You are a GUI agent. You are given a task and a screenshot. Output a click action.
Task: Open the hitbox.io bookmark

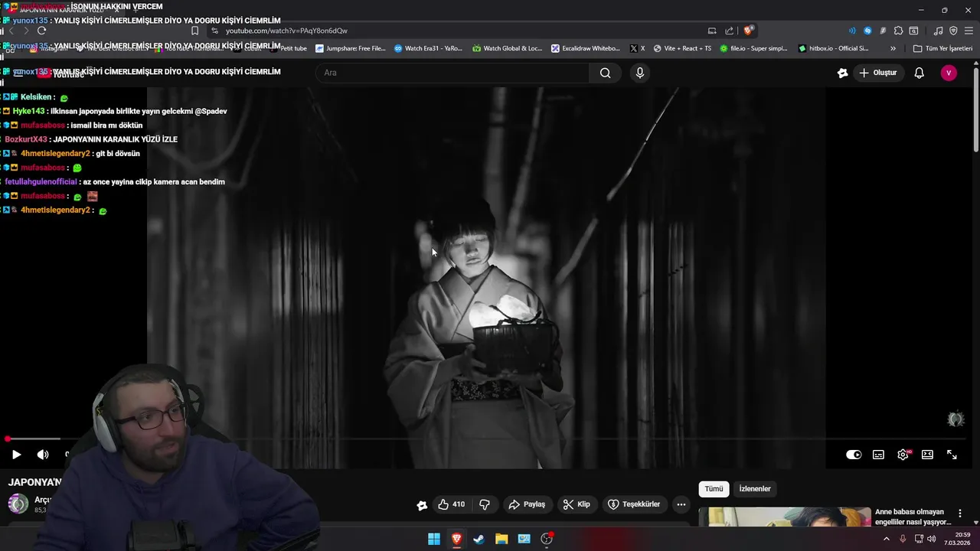pyautogui.click(x=833, y=48)
